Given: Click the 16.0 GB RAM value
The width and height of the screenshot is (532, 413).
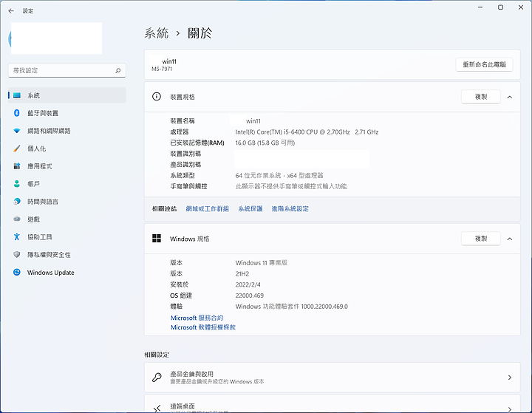Looking at the screenshot, I should [x=265, y=143].
